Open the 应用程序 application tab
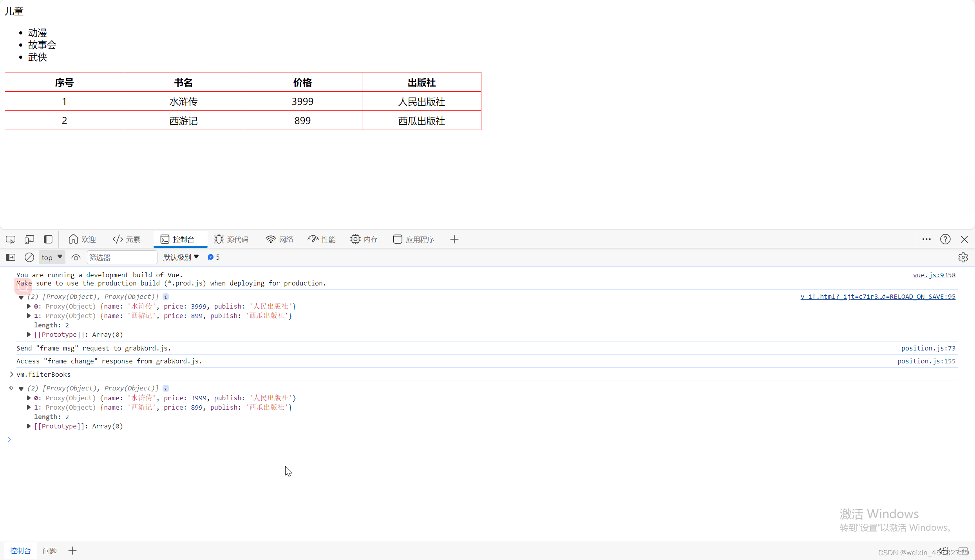 click(414, 239)
